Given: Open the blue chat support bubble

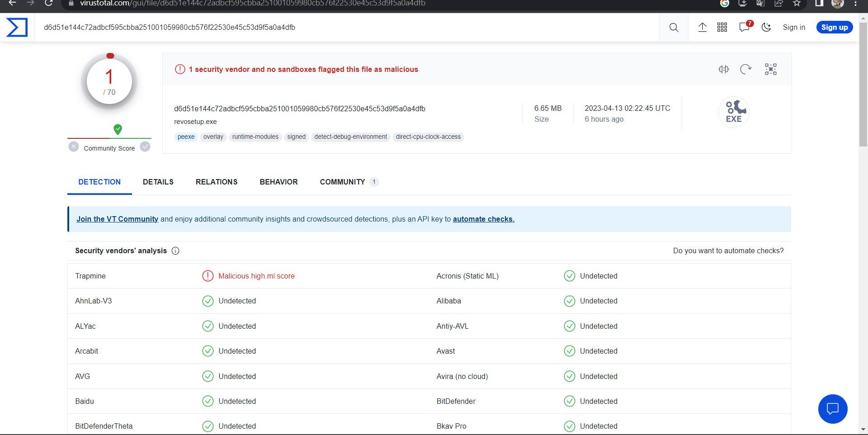Looking at the screenshot, I should (833, 409).
